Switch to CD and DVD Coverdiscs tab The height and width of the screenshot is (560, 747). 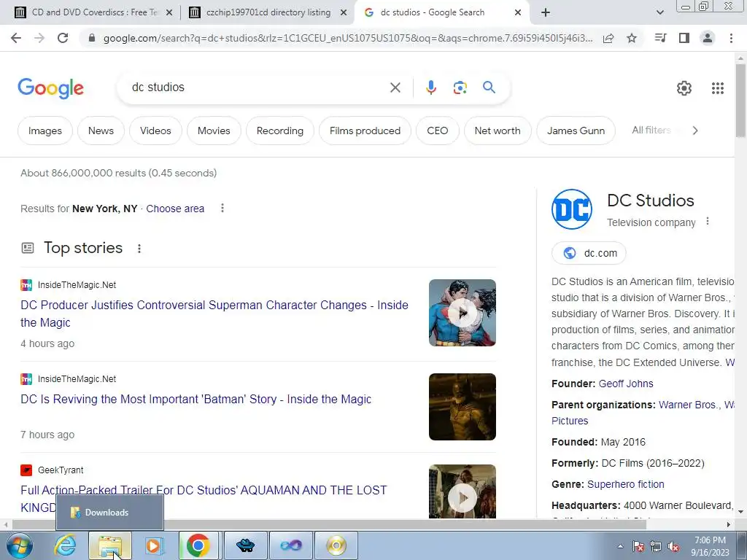tap(94, 12)
